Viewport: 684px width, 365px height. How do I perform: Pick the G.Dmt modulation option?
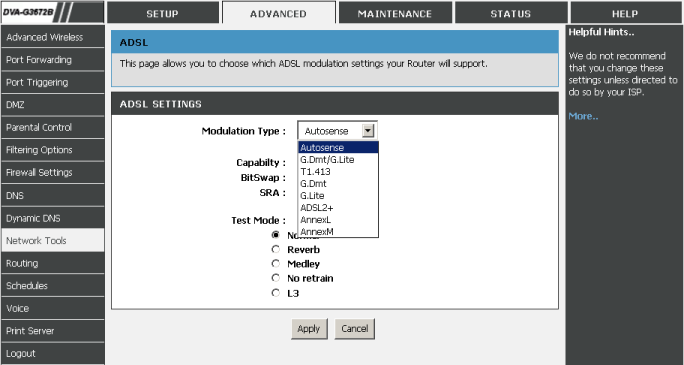point(338,184)
